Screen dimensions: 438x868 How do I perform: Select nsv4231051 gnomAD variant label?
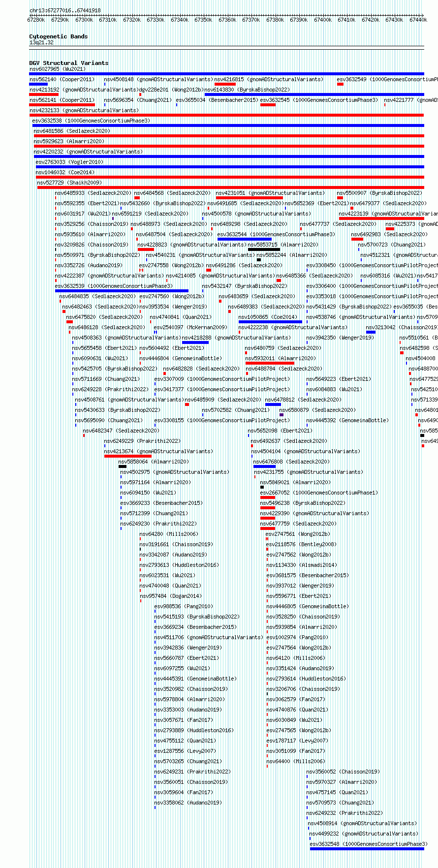click(x=271, y=193)
